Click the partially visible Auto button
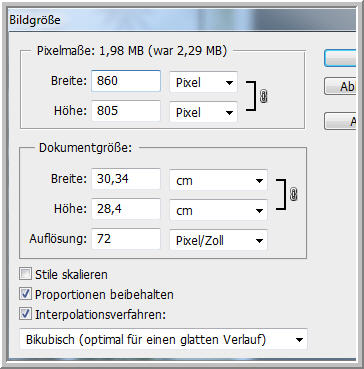The height and width of the screenshot is (369, 364). point(340,121)
